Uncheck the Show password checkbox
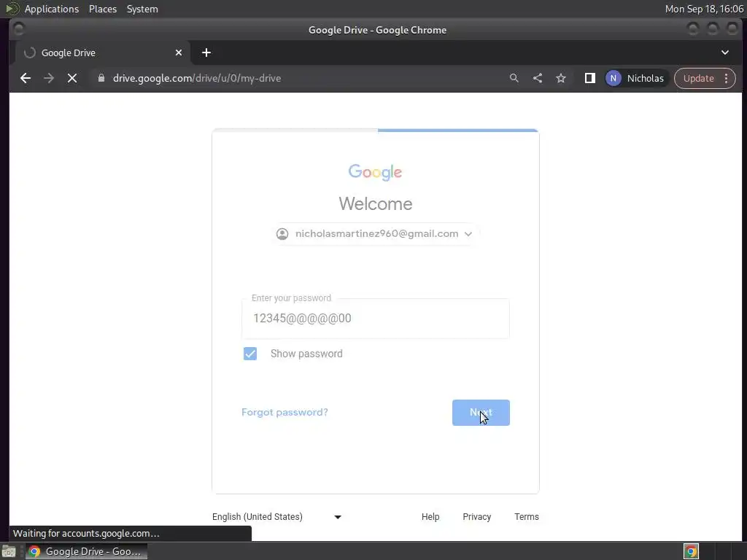Image resolution: width=747 pixels, height=560 pixels. [x=250, y=354]
